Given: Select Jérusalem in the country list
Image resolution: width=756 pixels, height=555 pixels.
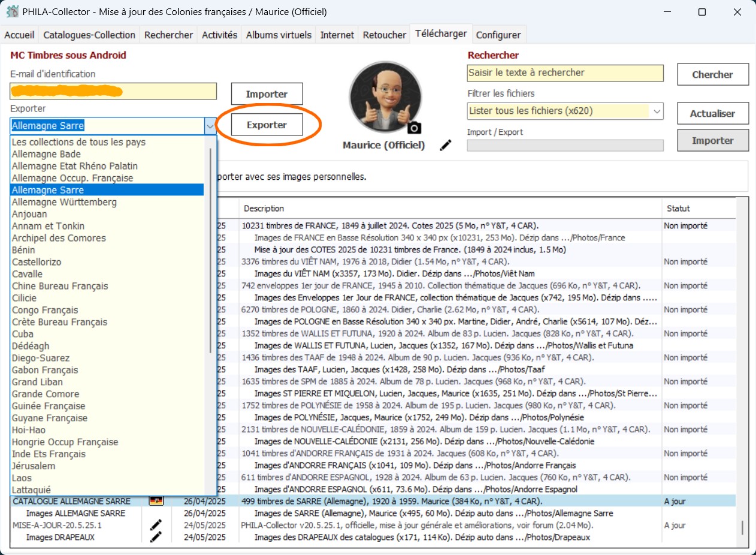Looking at the screenshot, I should pos(108,466).
